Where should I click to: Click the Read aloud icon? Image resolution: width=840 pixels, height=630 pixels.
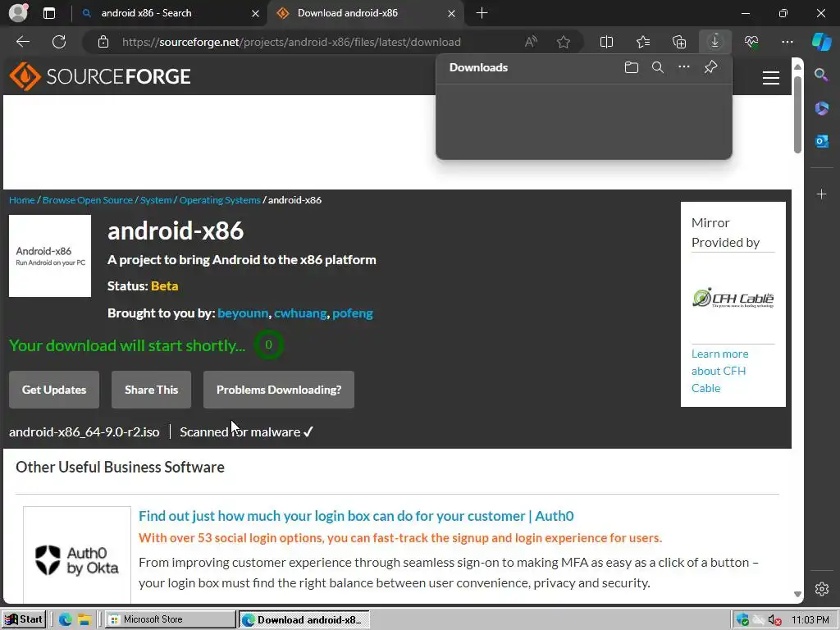coord(531,42)
